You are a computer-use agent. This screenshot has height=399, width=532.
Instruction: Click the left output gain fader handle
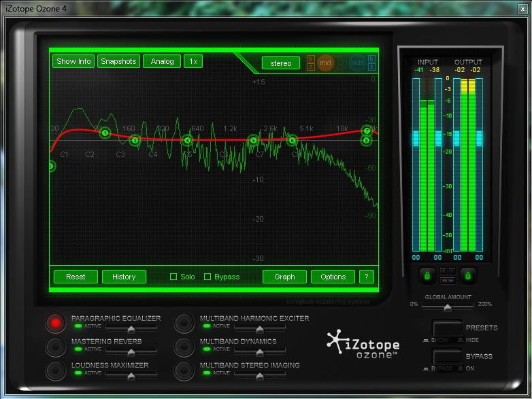tap(456, 138)
